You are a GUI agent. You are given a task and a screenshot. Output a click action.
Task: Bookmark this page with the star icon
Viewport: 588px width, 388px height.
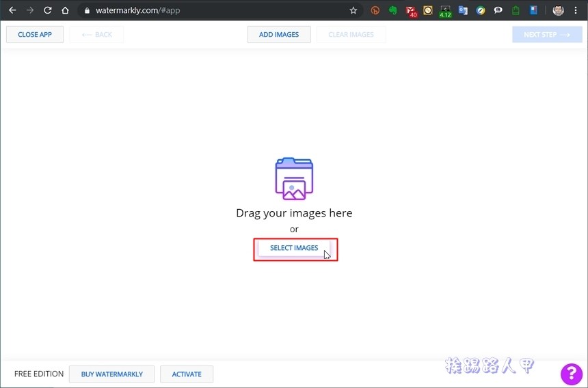(x=353, y=10)
